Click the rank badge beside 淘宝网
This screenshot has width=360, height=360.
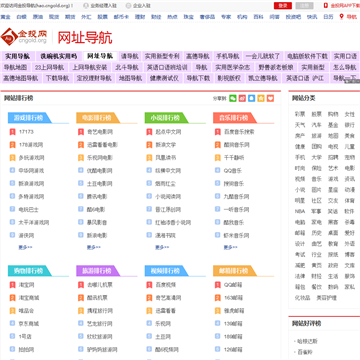point(12,285)
